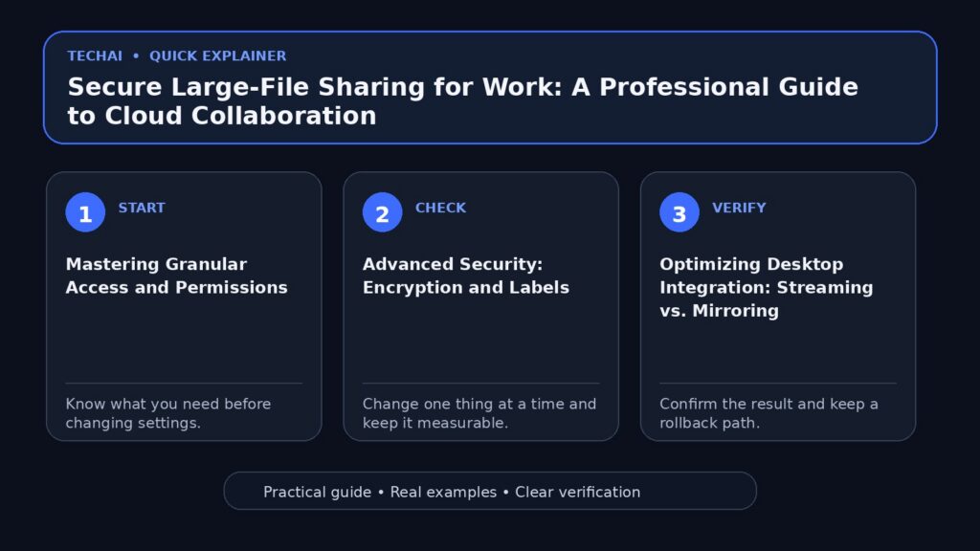Click the QUICK EXPLAINER label
980x551 pixels.
pos(217,56)
